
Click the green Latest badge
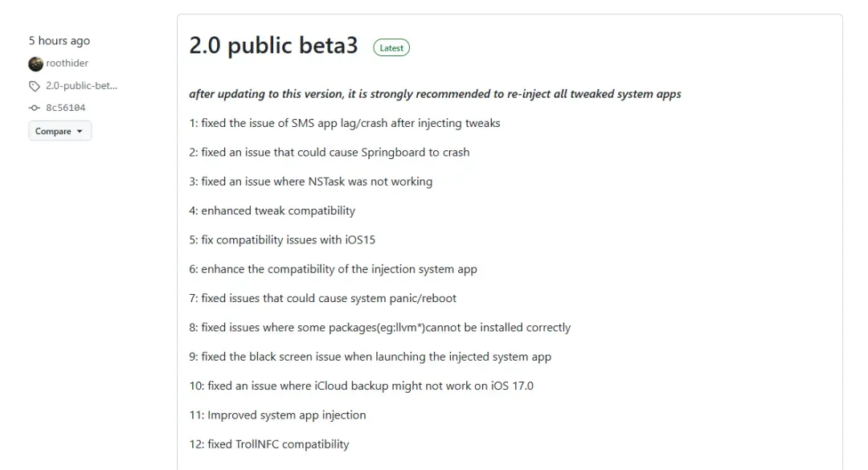pyautogui.click(x=391, y=48)
